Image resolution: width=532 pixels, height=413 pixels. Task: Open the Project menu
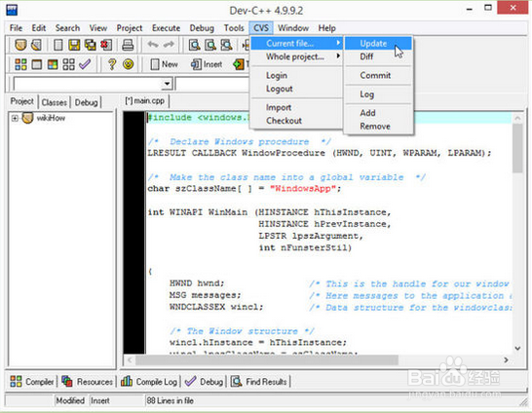130,28
